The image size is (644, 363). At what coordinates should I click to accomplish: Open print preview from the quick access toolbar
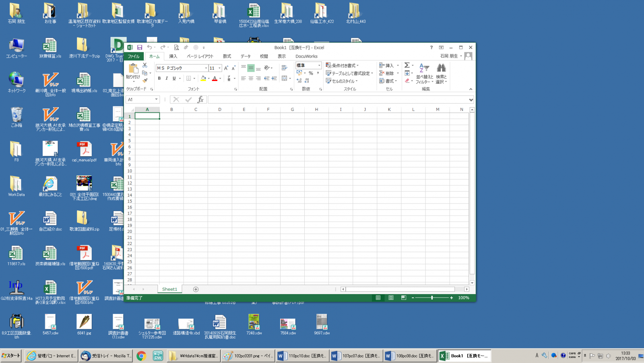(176, 48)
